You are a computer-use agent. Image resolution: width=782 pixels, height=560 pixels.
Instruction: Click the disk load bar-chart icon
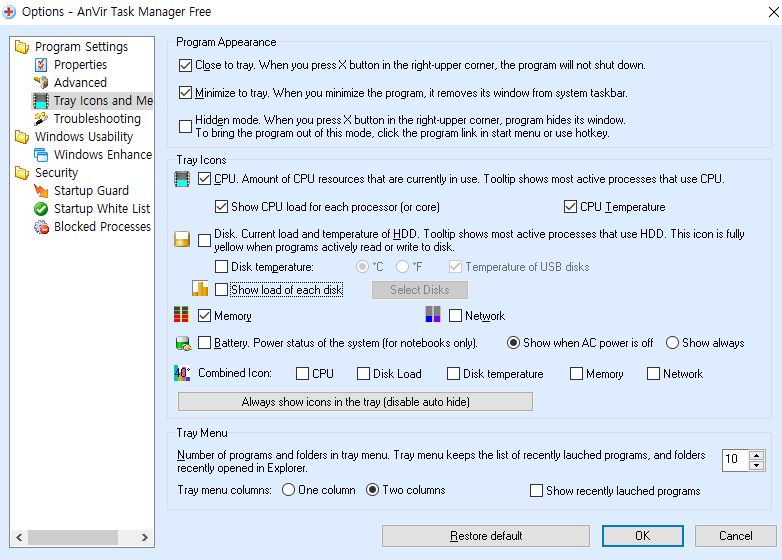click(200, 288)
